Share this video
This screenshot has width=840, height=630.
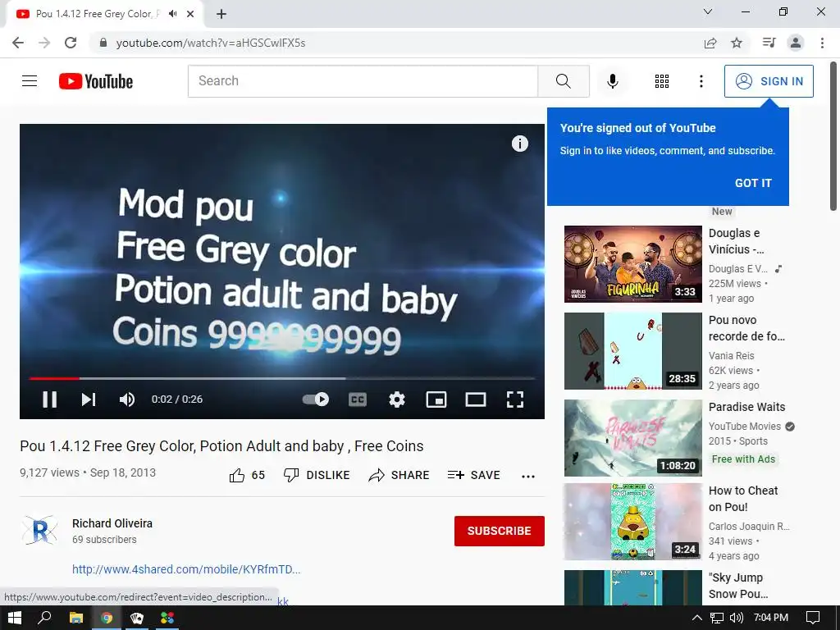click(x=399, y=475)
